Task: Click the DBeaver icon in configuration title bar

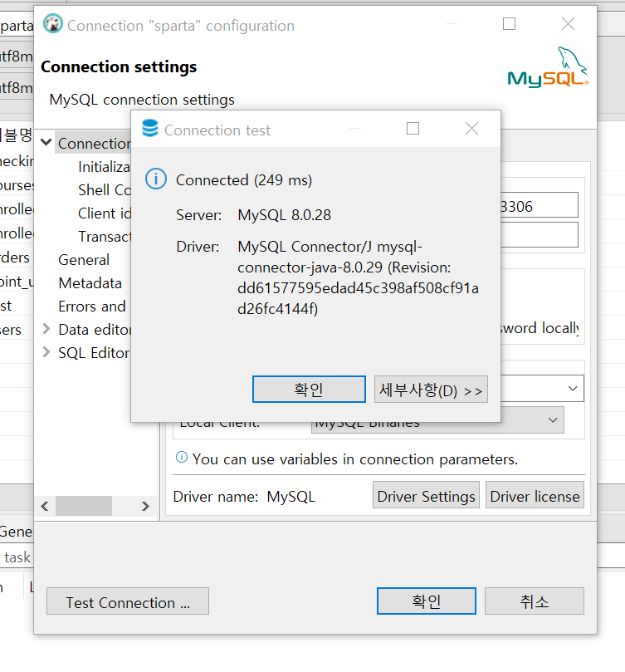Action: coord(52,23)
